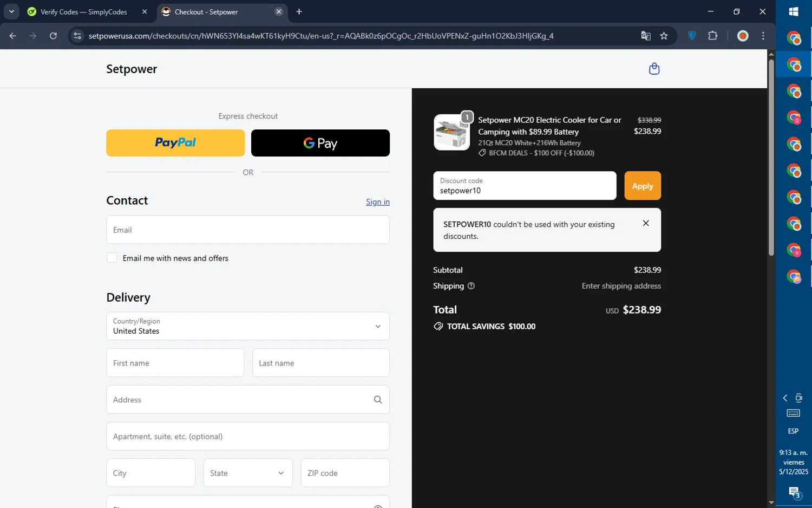This screenshot has height=508, width=812.
Task: Focus the ZIP code field
Action: [x=345, y=473]
